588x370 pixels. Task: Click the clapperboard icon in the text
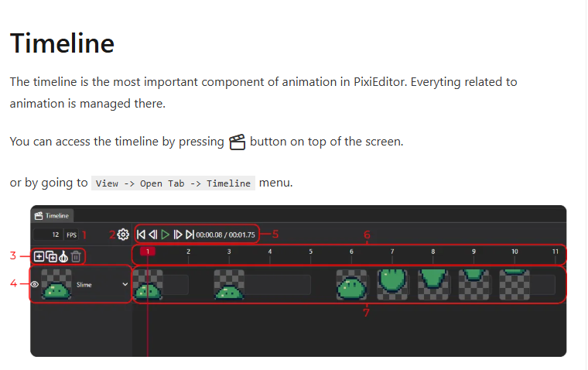click(x=237, y=142)
